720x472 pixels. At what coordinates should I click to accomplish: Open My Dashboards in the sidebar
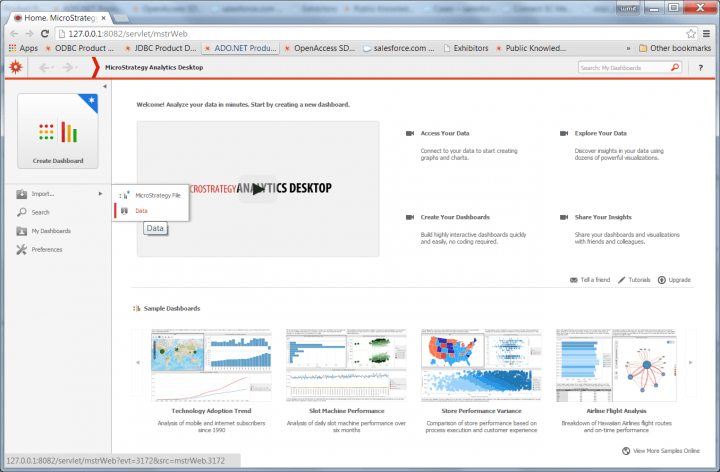point(50,231)
